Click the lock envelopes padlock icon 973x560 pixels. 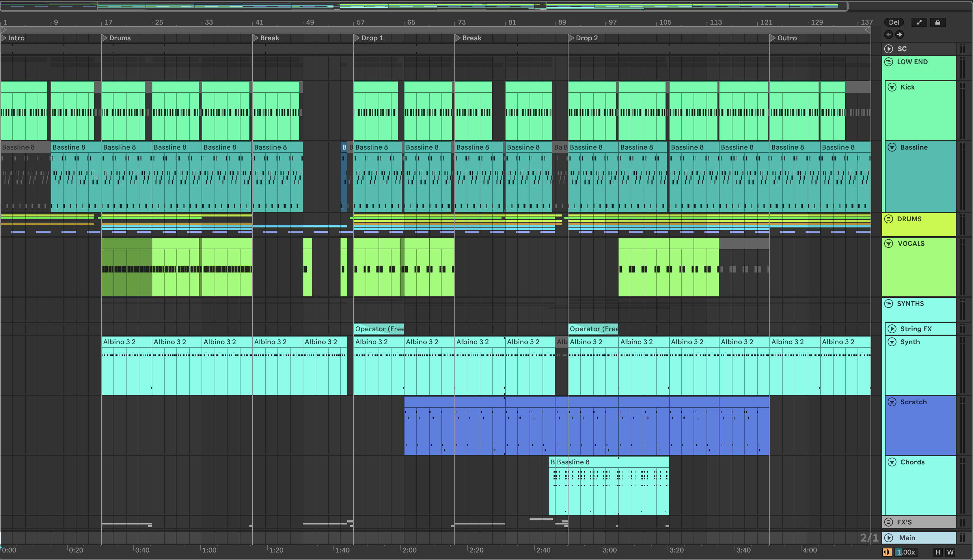click(937, 22)
